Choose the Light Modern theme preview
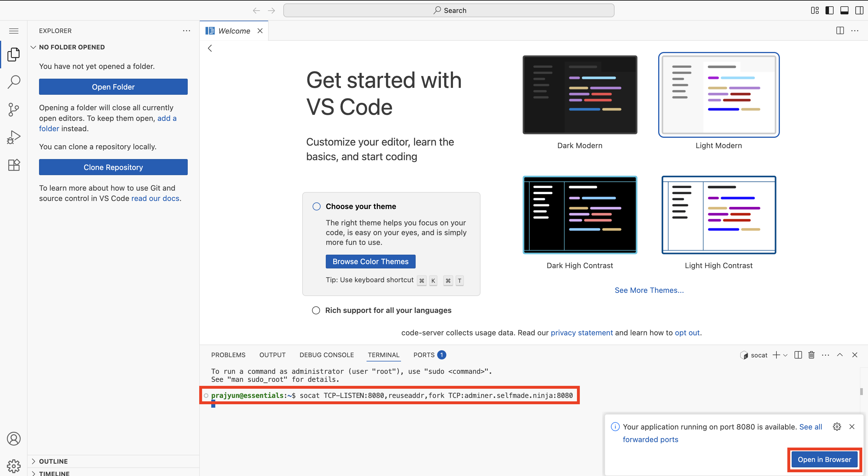This screenshot has width=868, height=476. pyautogui.click(x=719, y=95)
